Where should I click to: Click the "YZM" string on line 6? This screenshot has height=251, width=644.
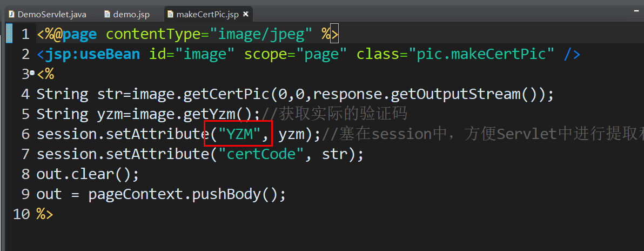240,134
